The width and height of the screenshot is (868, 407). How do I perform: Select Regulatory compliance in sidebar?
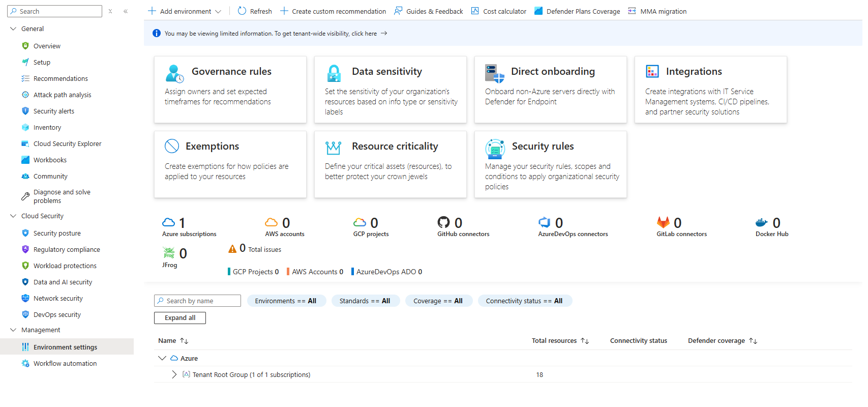67,249
